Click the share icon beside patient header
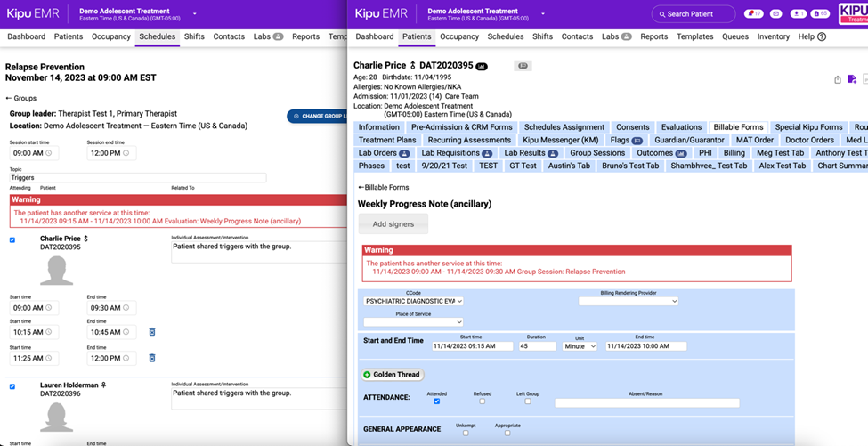Screen dimensions: 868x446 pyautogui.click(x=838, y=79)
